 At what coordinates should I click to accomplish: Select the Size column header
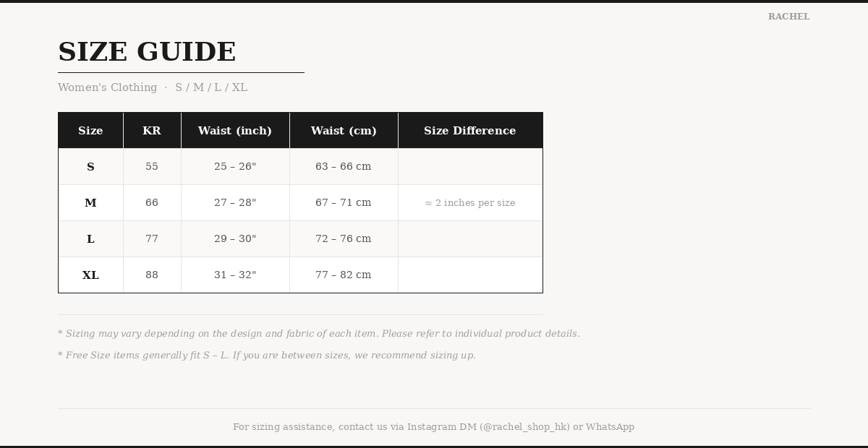coord(90,131)
